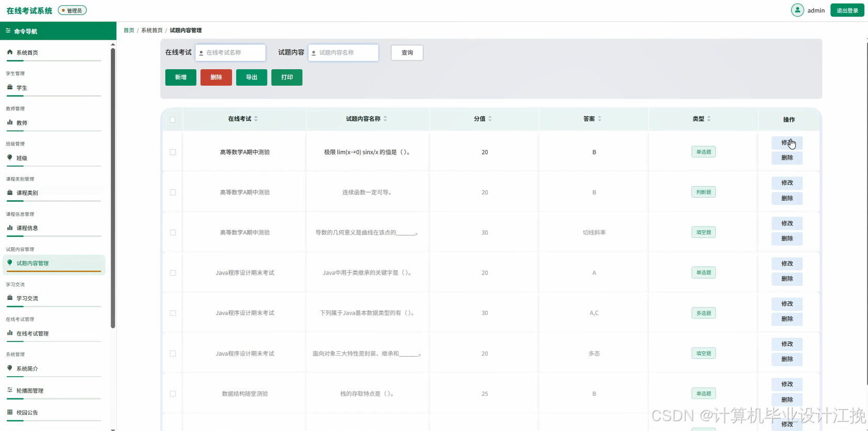Image resolution: width=868 pixels, height=431 pixels.
Task: Click the 填空题 tag in 面向对象三大特性 row
Action: (x=704, y=353)
